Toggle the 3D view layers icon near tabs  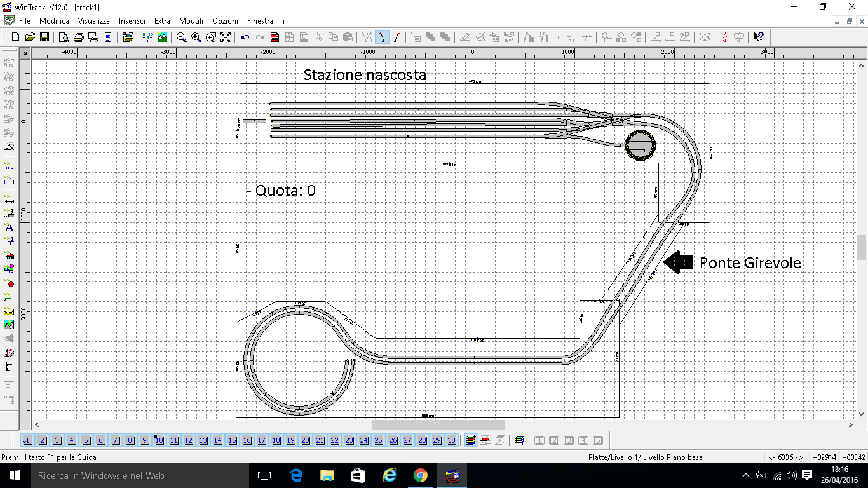470,440
